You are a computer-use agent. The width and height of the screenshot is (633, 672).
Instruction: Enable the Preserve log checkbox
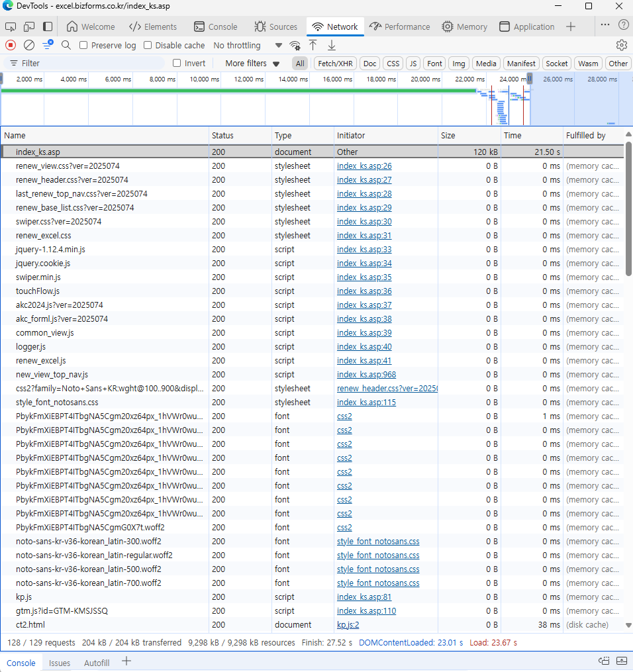click(x=83, y=46)
